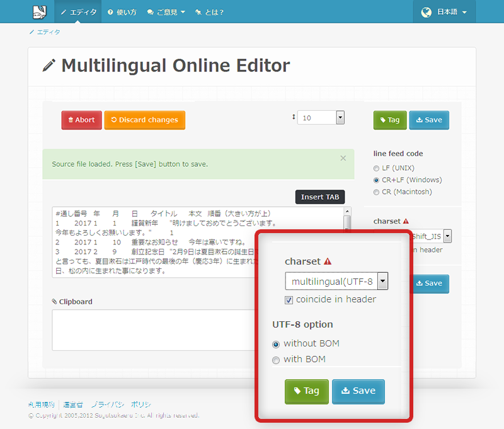Click the upload icon on the Save button

click(420, 120)
